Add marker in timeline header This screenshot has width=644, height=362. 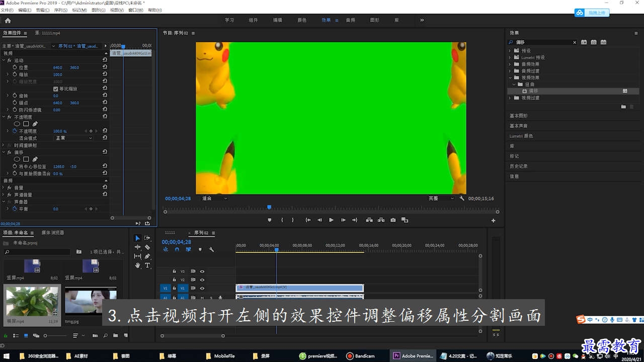pos(200,249)
